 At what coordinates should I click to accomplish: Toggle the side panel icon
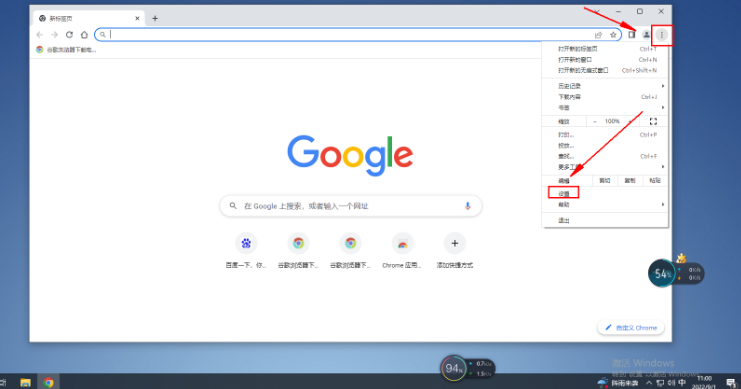632,35
